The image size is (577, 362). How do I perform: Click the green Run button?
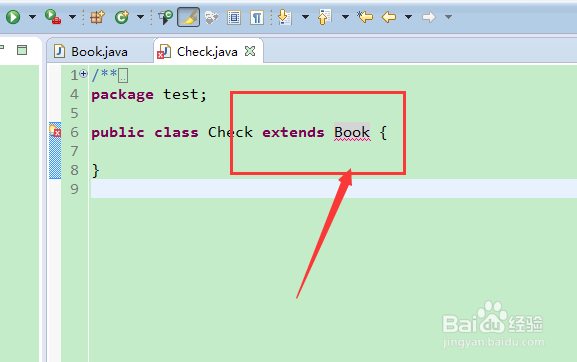(13, 17)
